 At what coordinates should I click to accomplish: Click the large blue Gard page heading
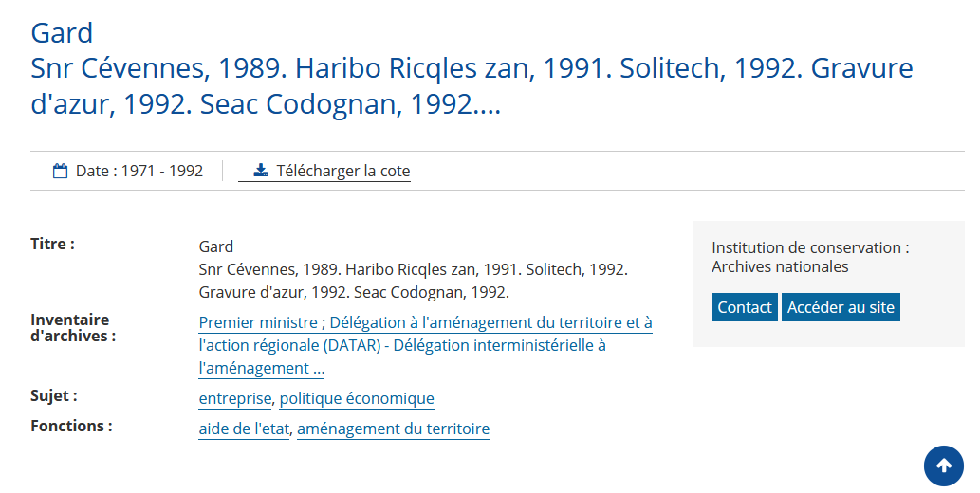tap(62, 32)
